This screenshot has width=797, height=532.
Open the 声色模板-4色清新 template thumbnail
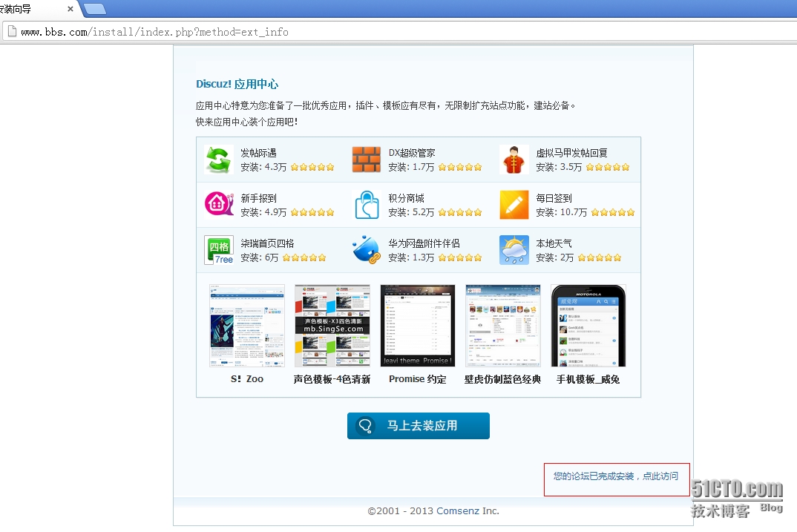[x=332, y=326]
